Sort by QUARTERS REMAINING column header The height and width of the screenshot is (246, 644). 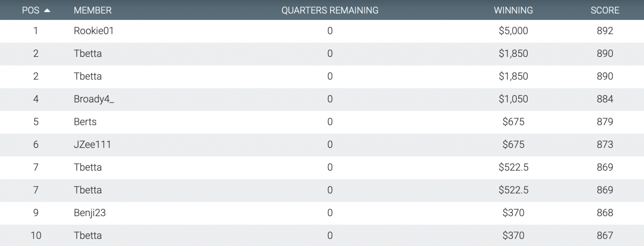[330, 10]
